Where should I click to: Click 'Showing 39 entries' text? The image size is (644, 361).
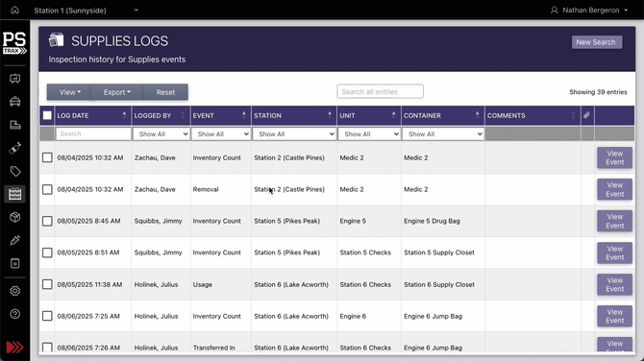[x=598, y=92]
